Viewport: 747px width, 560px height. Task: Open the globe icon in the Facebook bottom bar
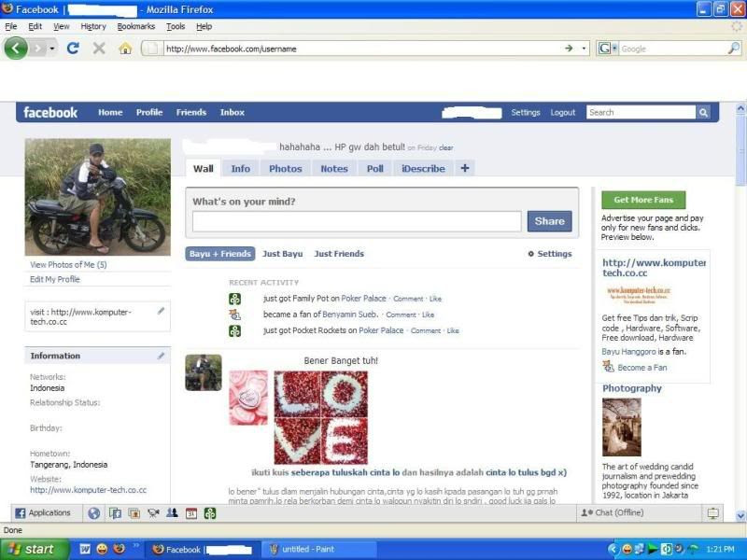(94, 512)
